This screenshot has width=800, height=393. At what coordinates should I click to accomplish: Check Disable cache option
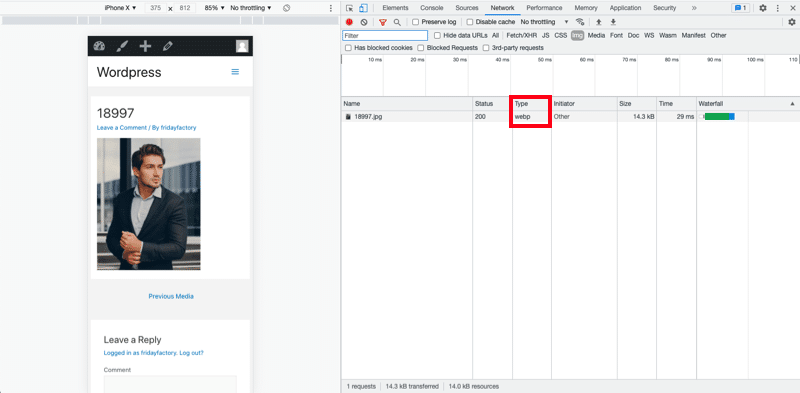click(470, 22)
